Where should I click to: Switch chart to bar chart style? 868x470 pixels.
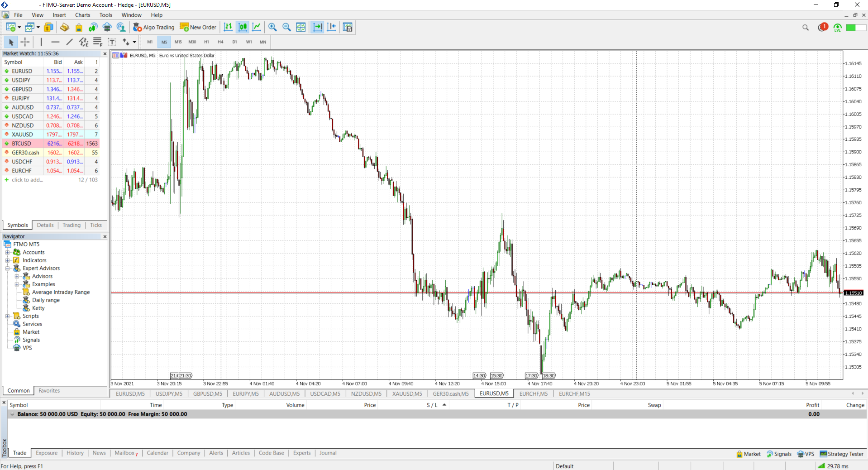point(228,27)
